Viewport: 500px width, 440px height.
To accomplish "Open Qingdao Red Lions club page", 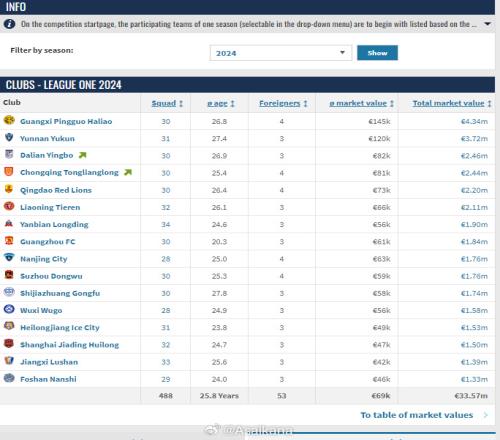I will click(x=56, y=190).
